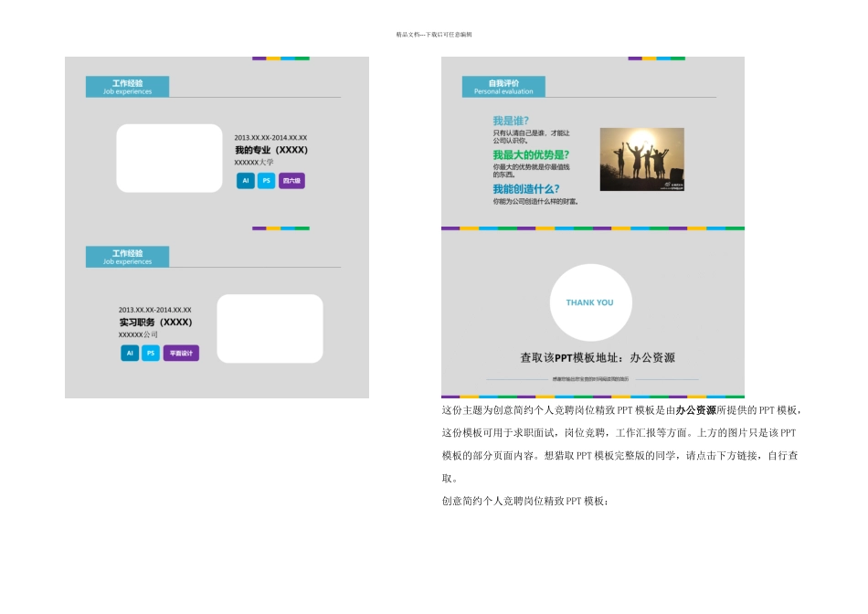Screen dimensions: 868x614
Task: Click the PS badge under 实习职务
Action: coord(151,353)
